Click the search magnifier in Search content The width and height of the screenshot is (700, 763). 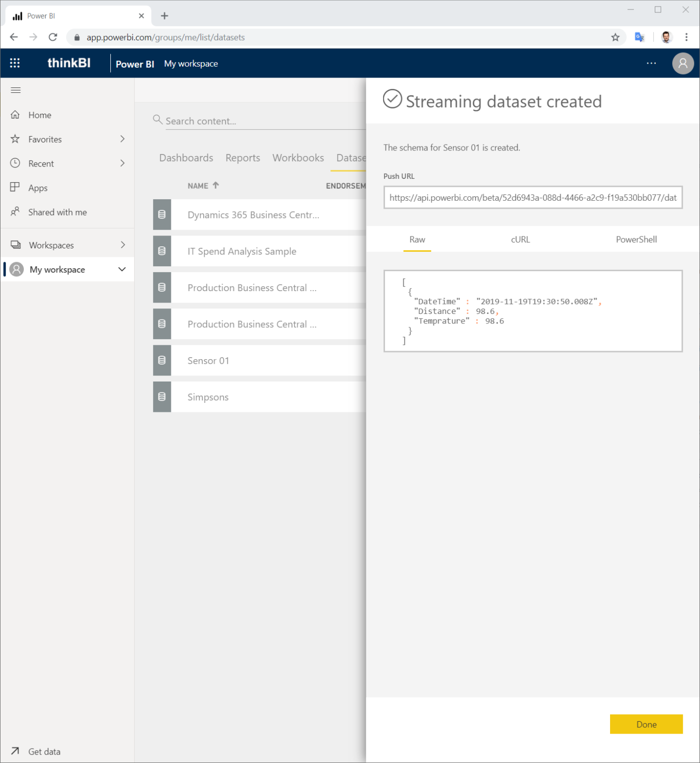coord(157,120)
